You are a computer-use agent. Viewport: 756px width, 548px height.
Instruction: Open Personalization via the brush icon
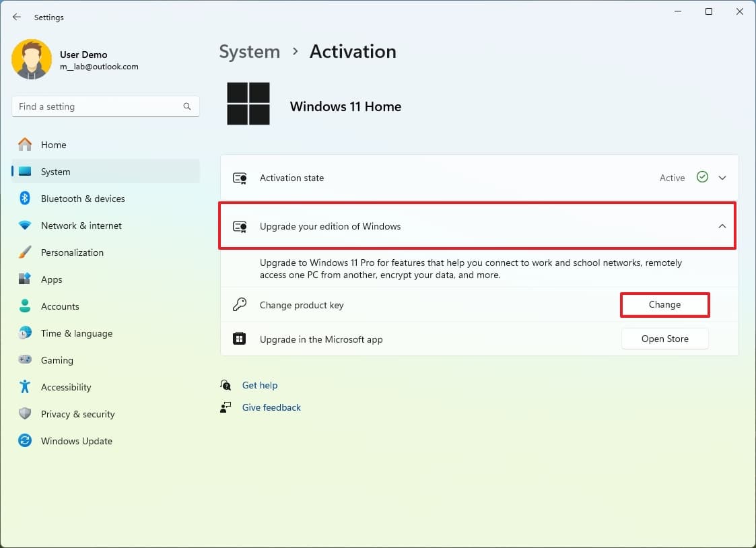click(x=25, y=252)
